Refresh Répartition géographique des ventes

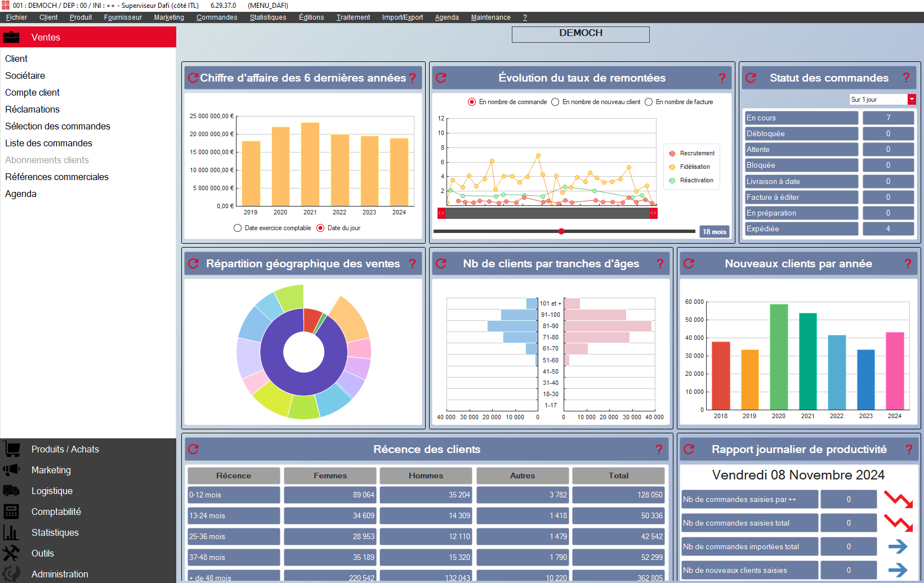(193, 264)
